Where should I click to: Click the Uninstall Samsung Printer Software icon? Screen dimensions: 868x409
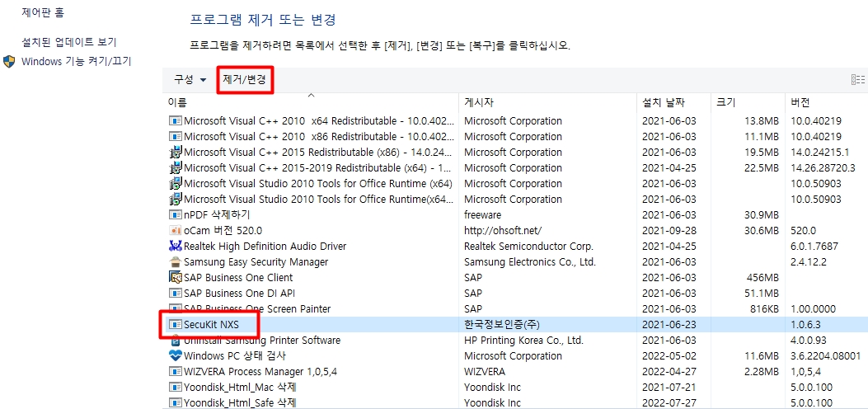(x=175, y=341)
